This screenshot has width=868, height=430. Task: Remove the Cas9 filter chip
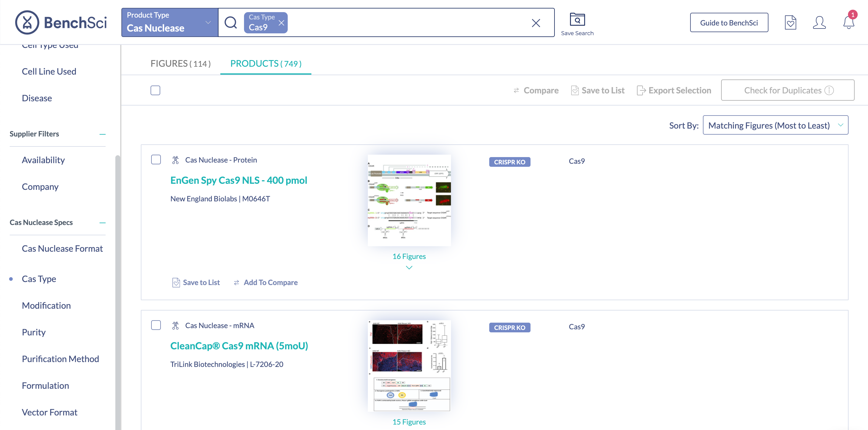(281, 23)
